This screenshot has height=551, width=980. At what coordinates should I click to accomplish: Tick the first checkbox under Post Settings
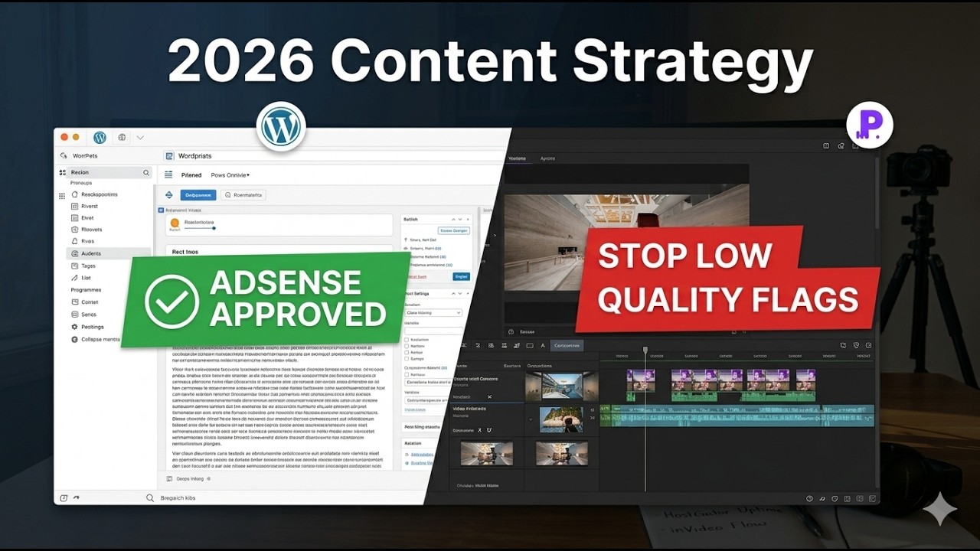[x=406, y=339]
